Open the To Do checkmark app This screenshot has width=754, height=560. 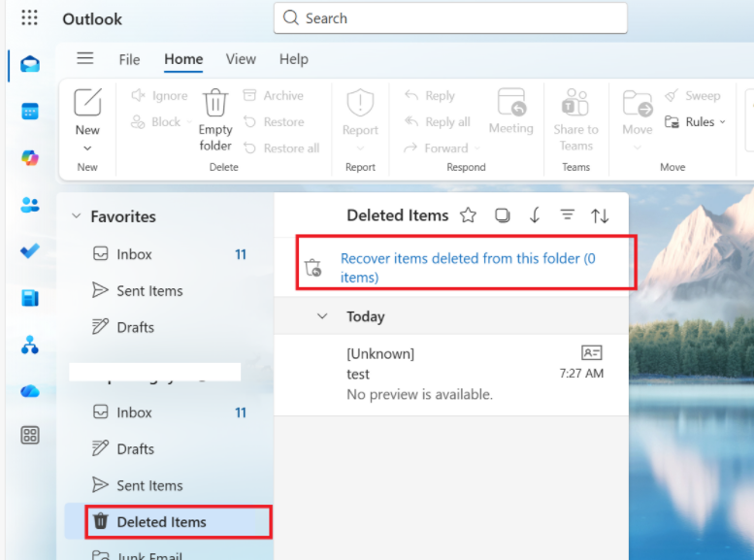coord(30,250)
